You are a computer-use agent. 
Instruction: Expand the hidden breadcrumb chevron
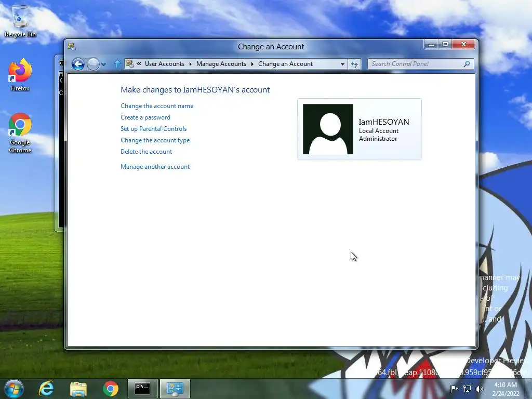pos(139,63)
